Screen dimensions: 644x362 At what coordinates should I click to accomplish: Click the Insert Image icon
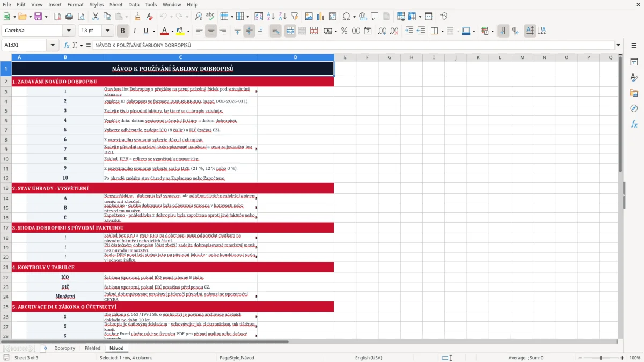click(309, 17)
